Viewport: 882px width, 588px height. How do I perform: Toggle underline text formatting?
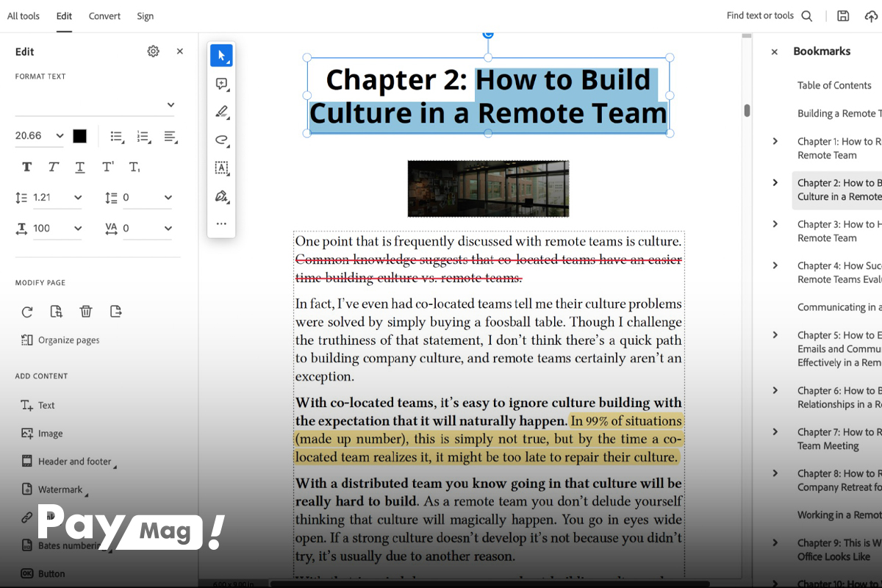click(x=80, y=167)
